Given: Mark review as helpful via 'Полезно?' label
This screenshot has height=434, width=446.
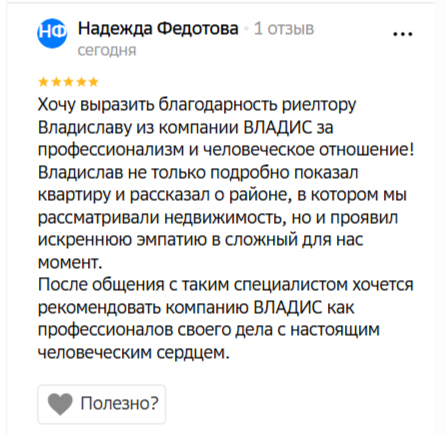Looking at the screenshot, I should pos(119,403).
